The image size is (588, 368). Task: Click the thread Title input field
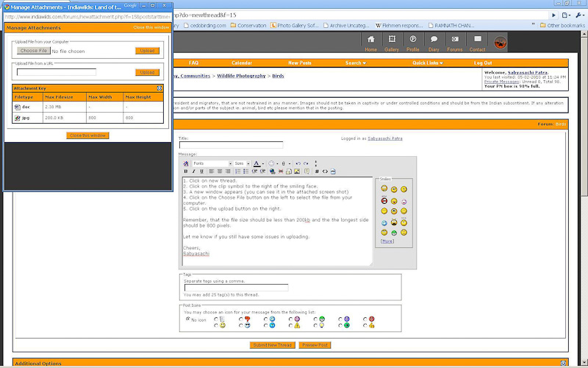(231, 145)
